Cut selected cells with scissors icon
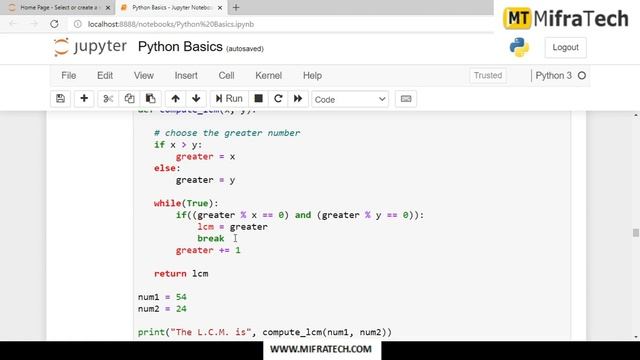The width and height of the screenshot is (640, 360). [108, 99]
